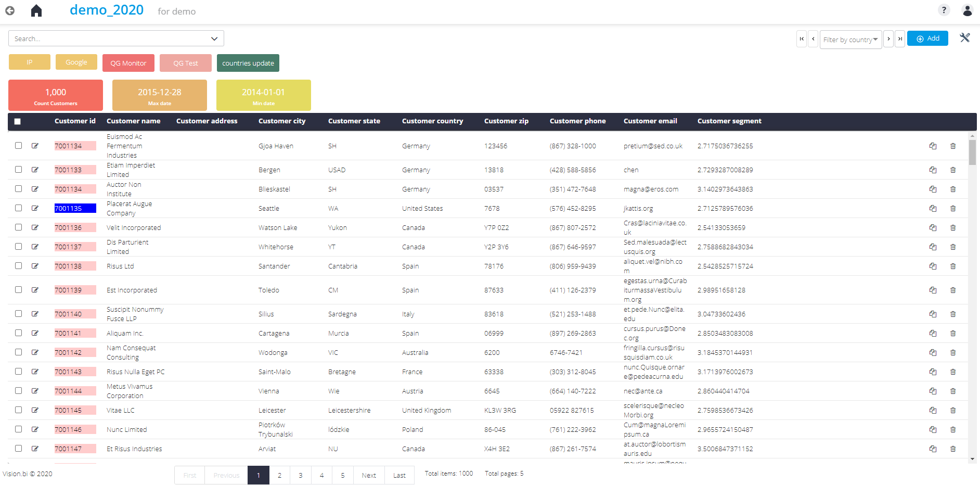This screenshot has height=485, width=980.
Task: Select checkbox for customer 7001144
Action: point(18,390)
